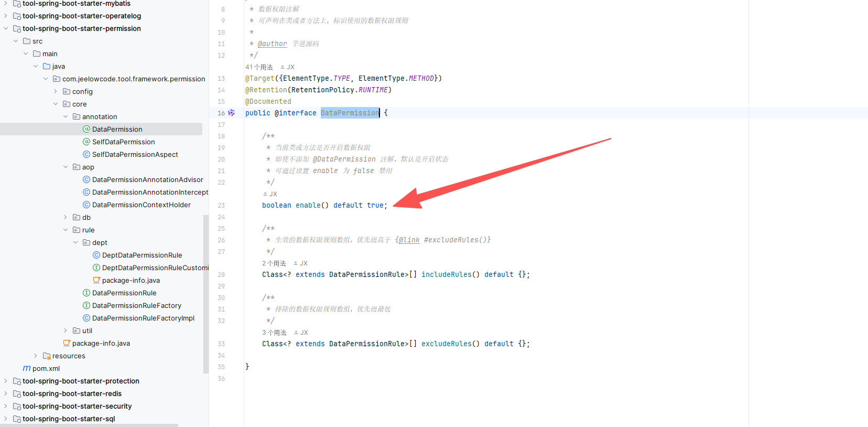Click the file icon of package-info.java under dept
868x427 pixels.
(x=96, y=280)
